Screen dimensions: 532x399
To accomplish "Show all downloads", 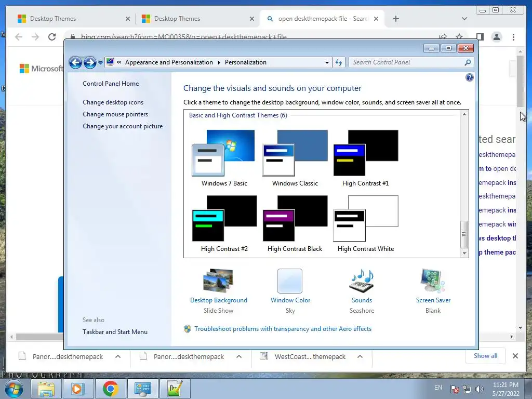I will point(486,356).
